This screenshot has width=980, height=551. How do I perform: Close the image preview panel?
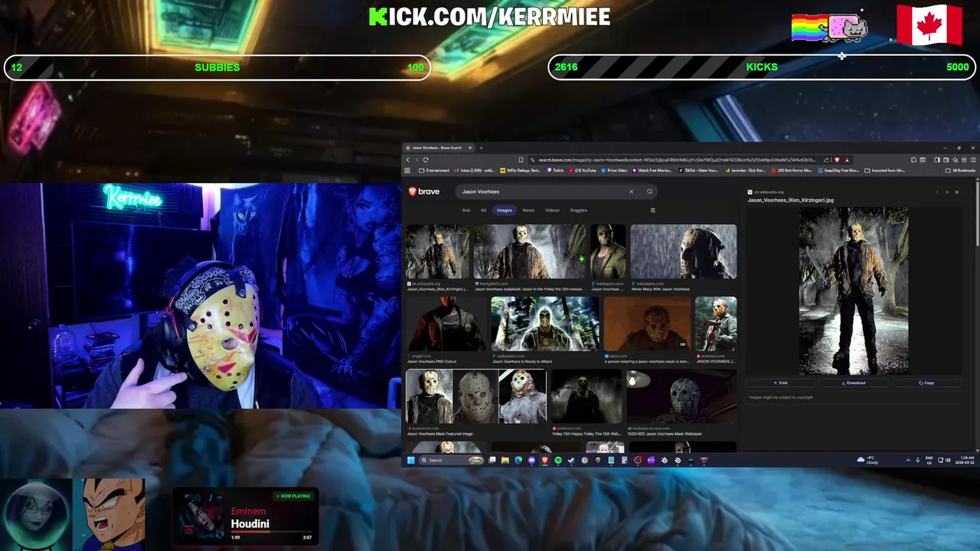(956, 192)
